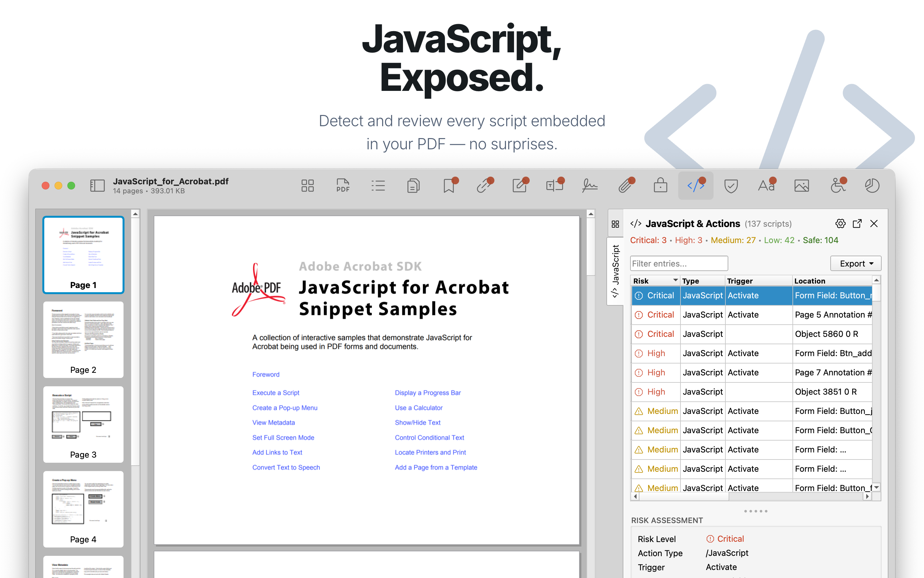924x578 pixels.
Task: Open the signatures icon
Action: 590,186
